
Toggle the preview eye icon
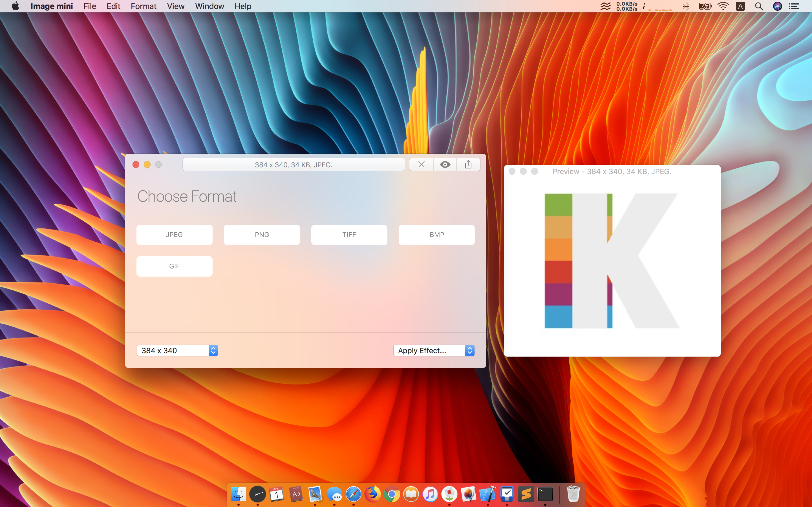tap(445, 165)
